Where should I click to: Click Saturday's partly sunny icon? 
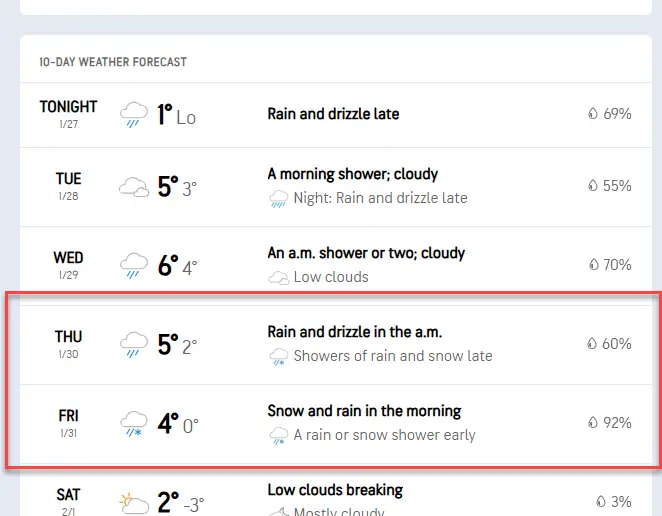134,501
